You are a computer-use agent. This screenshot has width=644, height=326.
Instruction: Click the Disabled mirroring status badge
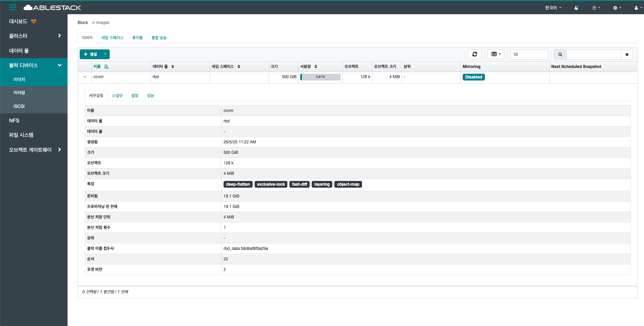click(x=473, y=77)
